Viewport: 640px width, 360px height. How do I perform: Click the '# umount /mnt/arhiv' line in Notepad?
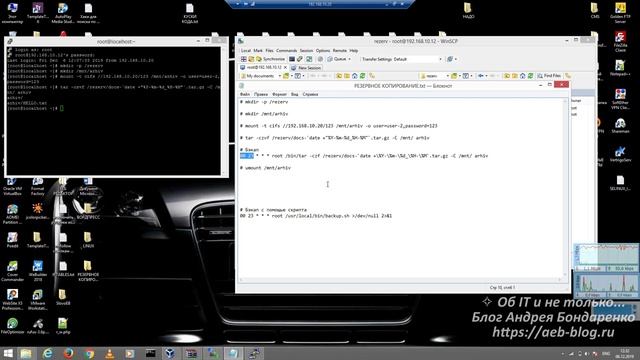coord(265,168)
